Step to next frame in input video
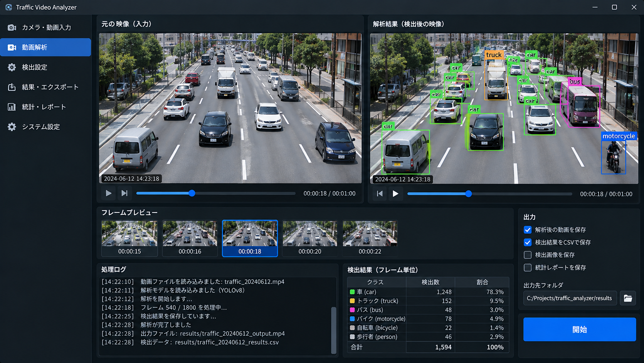This screenshot has width=644, height=363. (124, 193)
